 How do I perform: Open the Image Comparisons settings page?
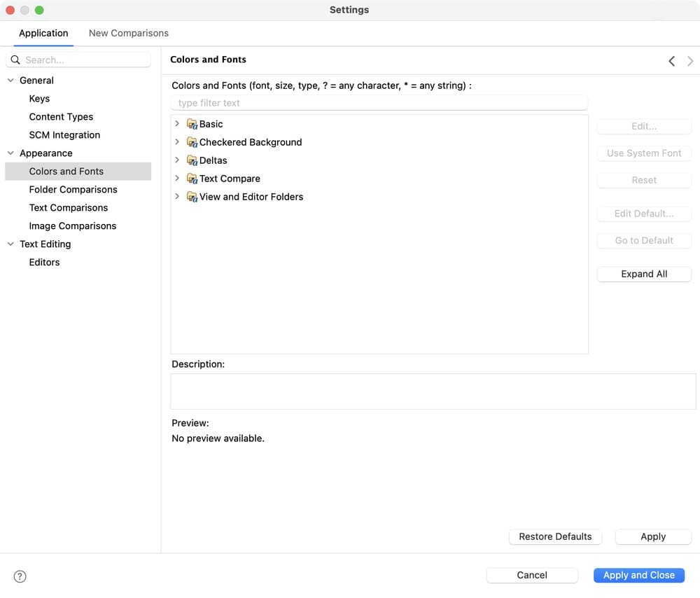73,226
